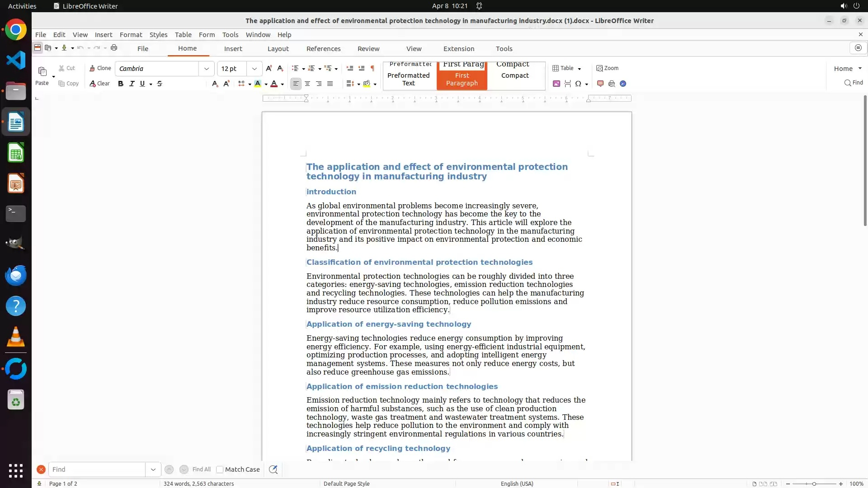Click inside the Find text field
This screenshot has width=868, height=488.
click(97, 469)
